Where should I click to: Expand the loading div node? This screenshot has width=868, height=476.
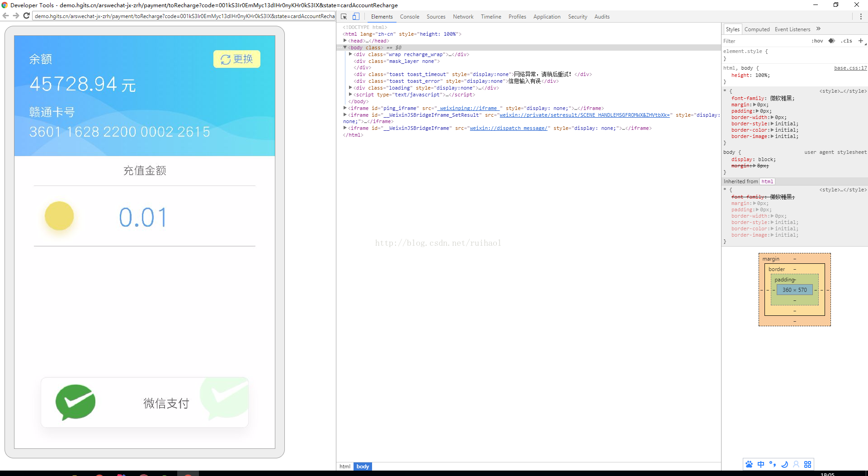[x=350, y=88]
